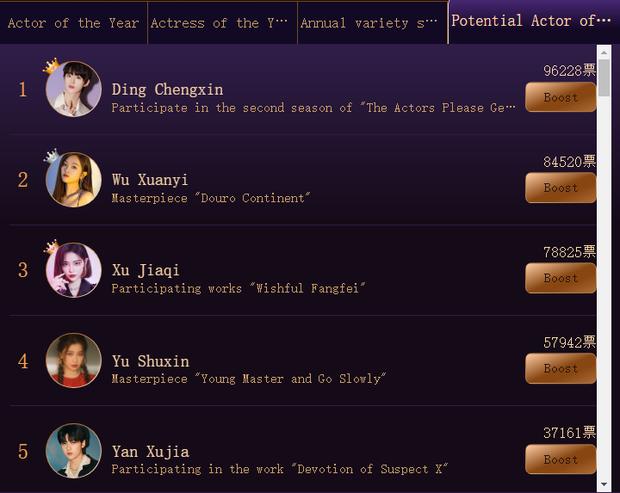Click Yan Xujia's profile photo

point(73,451)
